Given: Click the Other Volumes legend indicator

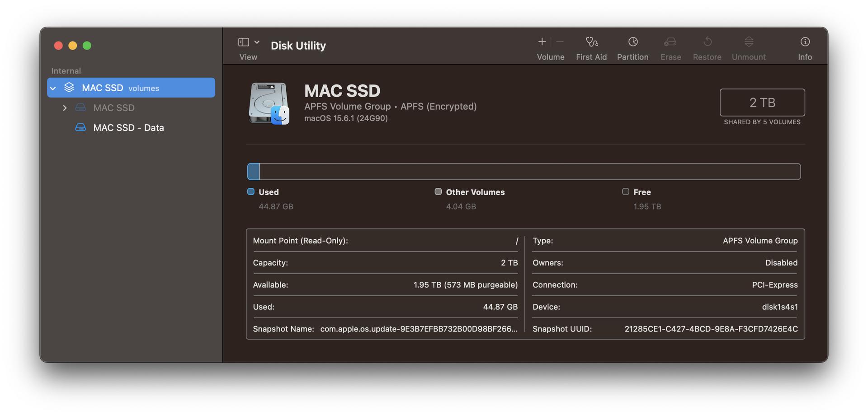Looking at the screenshot, I should click(438, 192).
